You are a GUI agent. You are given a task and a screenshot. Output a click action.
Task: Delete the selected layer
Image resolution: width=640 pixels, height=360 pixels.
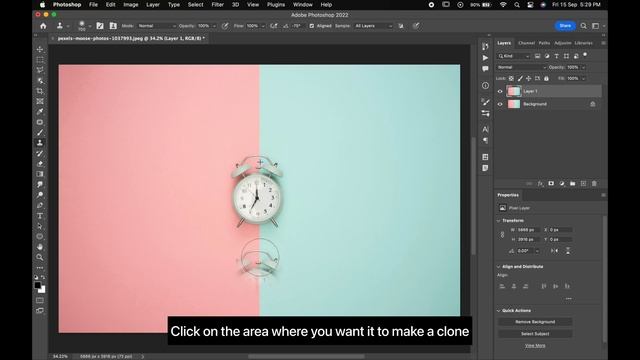pos(594,184)
